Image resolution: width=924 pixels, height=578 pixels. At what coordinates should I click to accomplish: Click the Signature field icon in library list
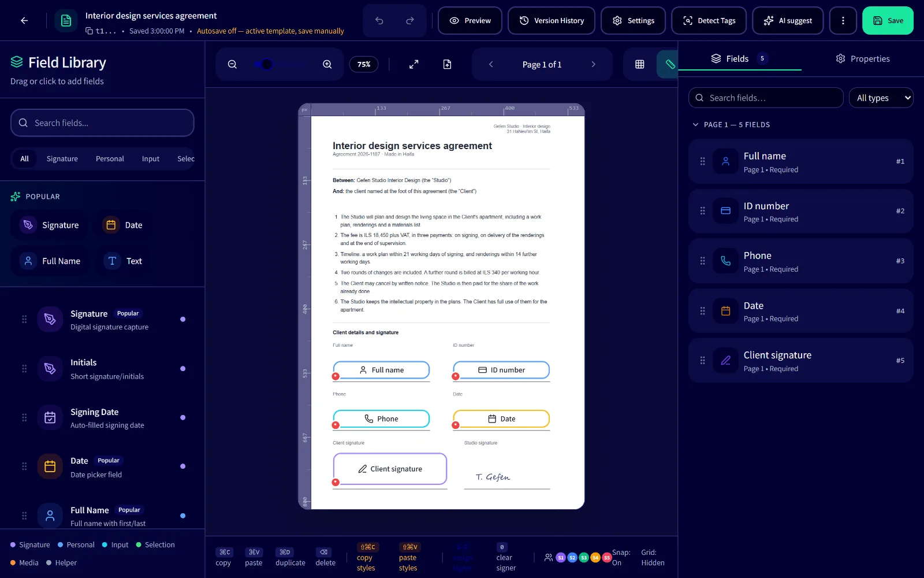tap(50, 319)
